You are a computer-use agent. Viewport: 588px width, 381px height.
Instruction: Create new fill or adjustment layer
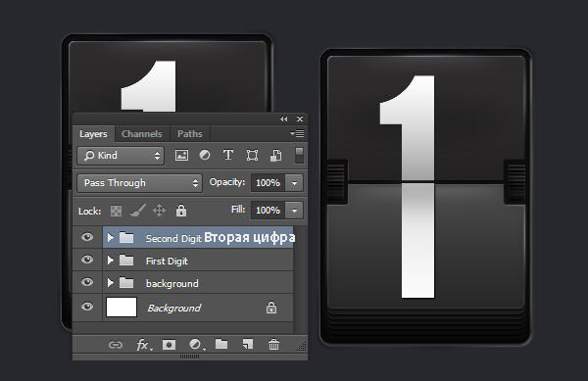click(x=196, y=345)
